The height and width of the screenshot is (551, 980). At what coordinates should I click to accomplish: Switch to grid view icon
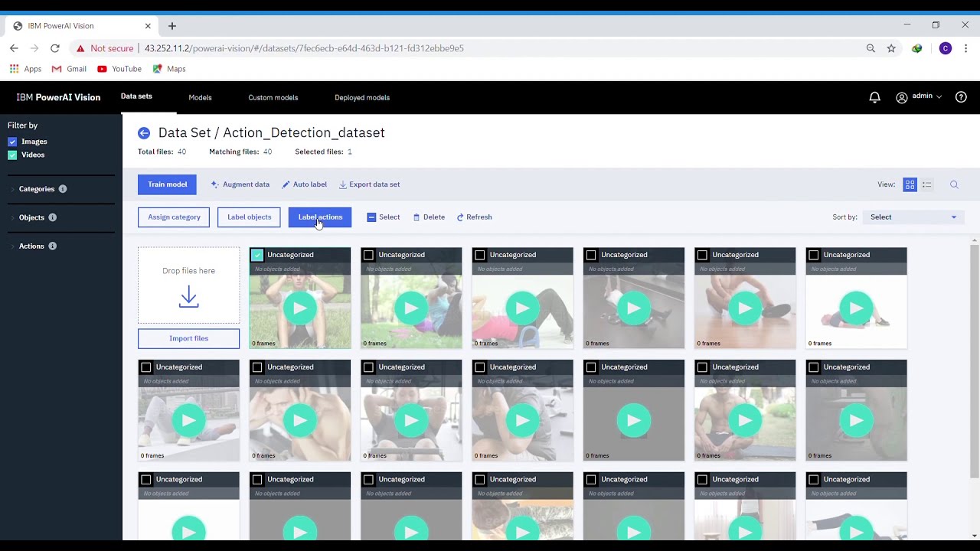click(910, 184)
